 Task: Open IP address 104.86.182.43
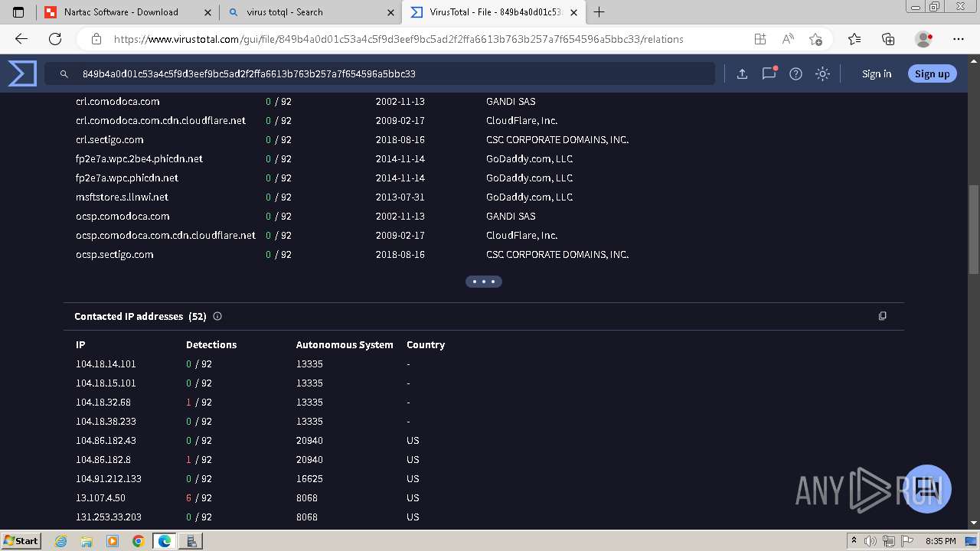(106, 440)
